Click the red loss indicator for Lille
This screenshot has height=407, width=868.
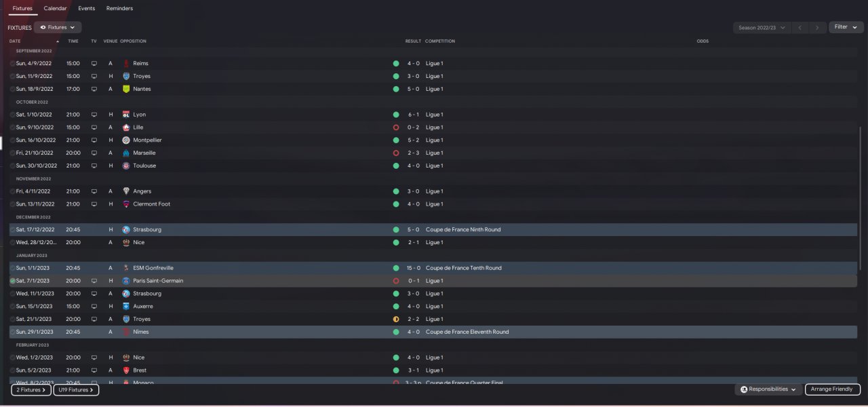(396, 128)
